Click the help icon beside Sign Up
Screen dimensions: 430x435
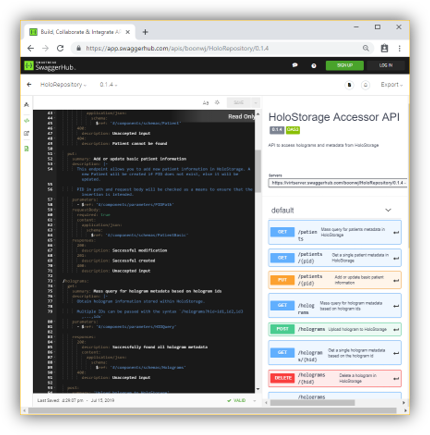[314, 66]
